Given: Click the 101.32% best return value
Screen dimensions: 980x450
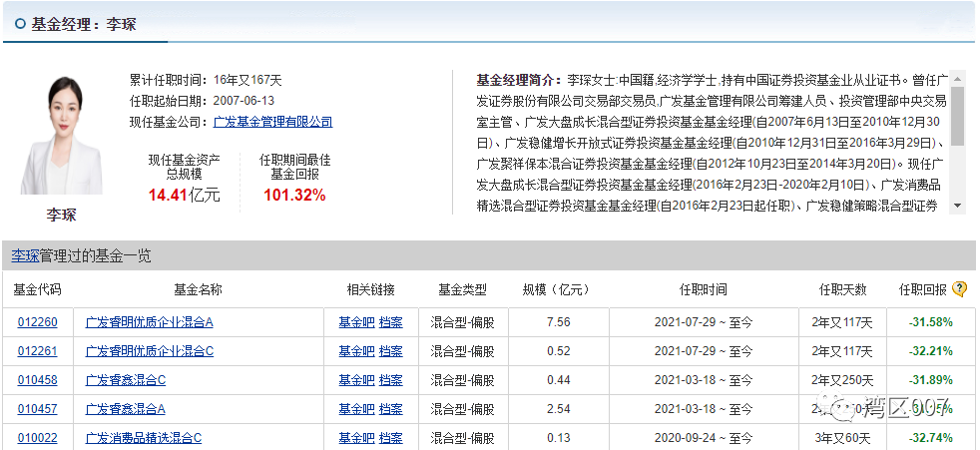Looking at the screenshot, I should (x=294, y=195).
